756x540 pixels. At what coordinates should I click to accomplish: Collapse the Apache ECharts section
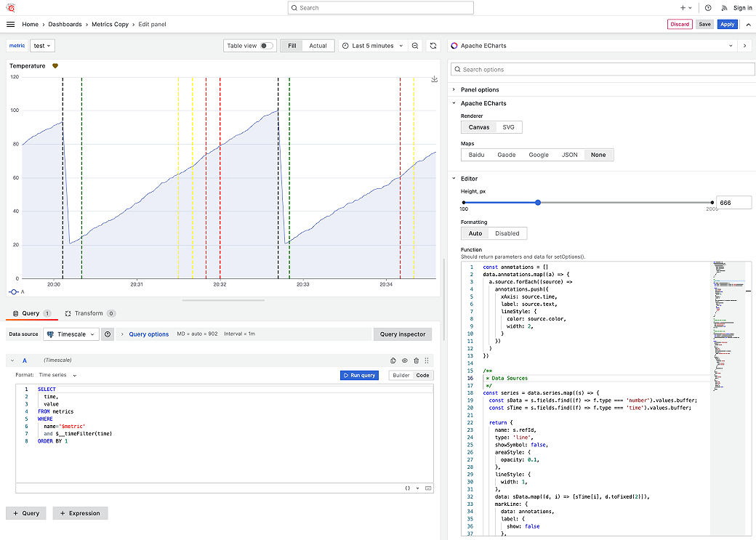(483, 103)
